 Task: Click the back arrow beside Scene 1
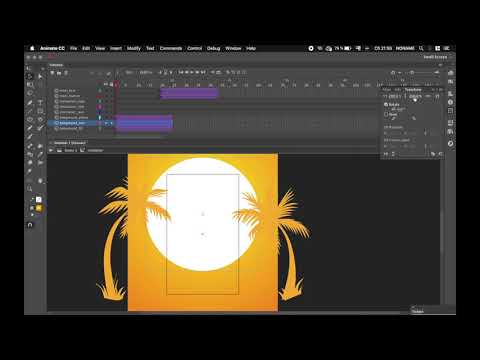point(51,150)
